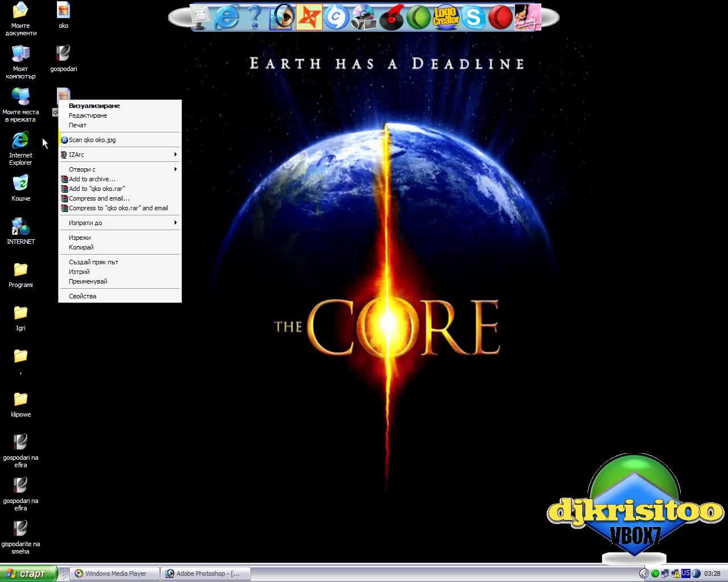Open Logo Creator from the dock
Image resolution: width=728 pixels, height=582 pixels.
click(446, 18)
